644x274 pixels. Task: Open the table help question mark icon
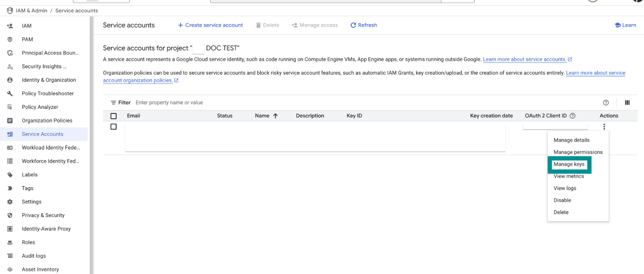pos(606,102)
